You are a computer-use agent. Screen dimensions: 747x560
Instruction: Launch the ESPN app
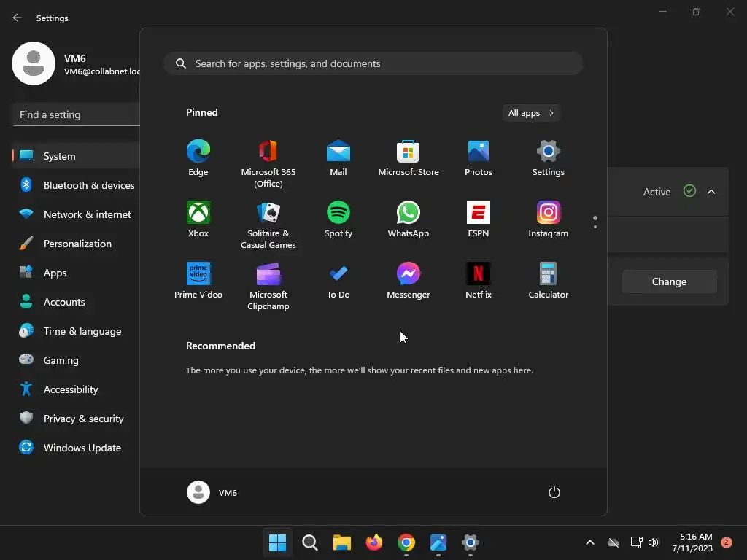click(x=479, y=219)
